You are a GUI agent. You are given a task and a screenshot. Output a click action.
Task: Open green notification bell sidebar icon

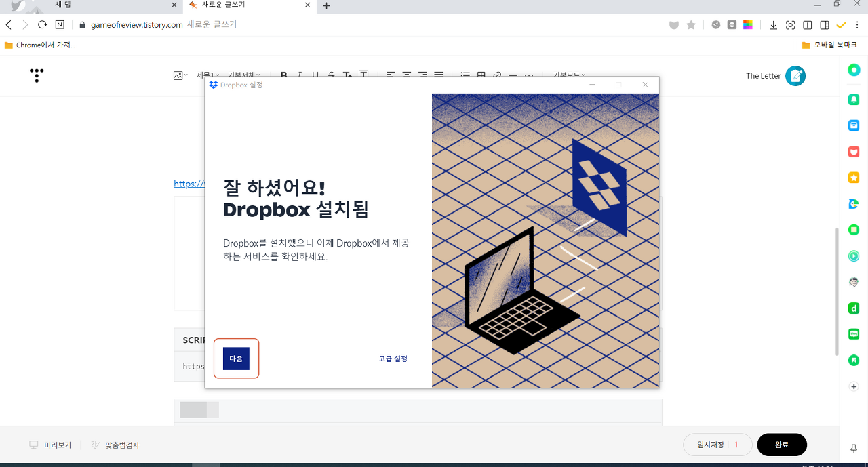tap(854, 99)
